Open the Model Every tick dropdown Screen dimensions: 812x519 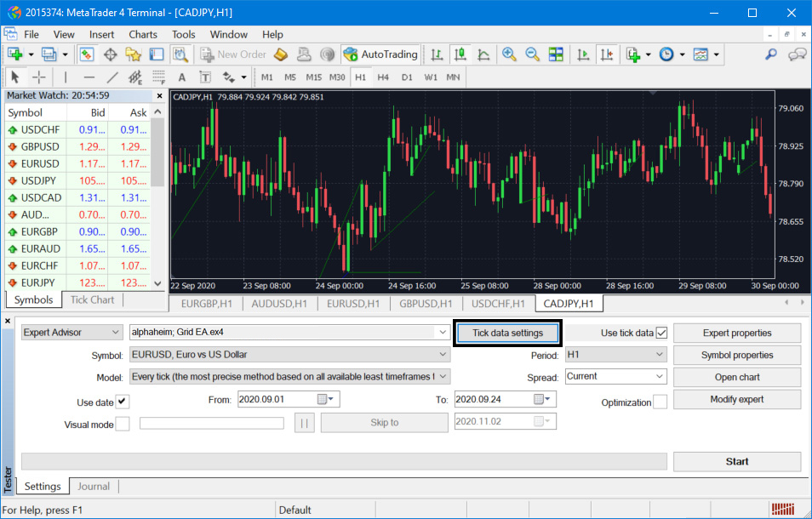pyautogui.click(x=289, y=377)
